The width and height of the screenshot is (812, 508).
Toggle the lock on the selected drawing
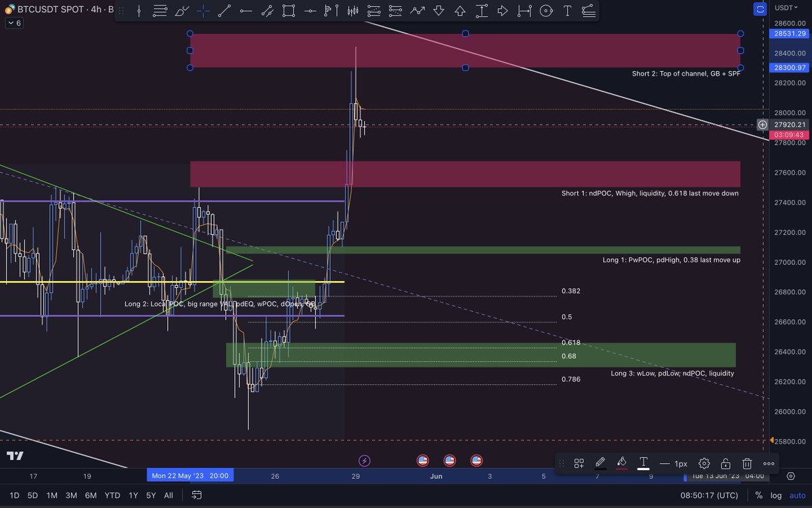725,463
